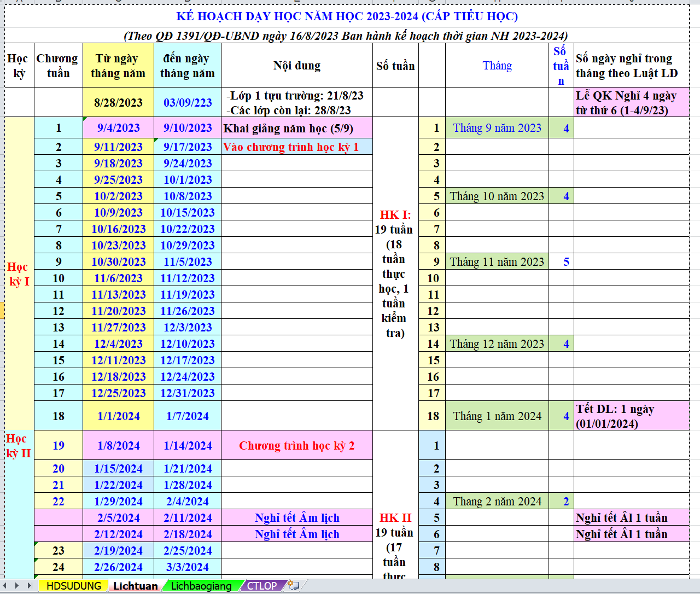Viewport: 700px width, 594px height.
Task: Select the start date 2/19/2024
Action: pos(118,550)
